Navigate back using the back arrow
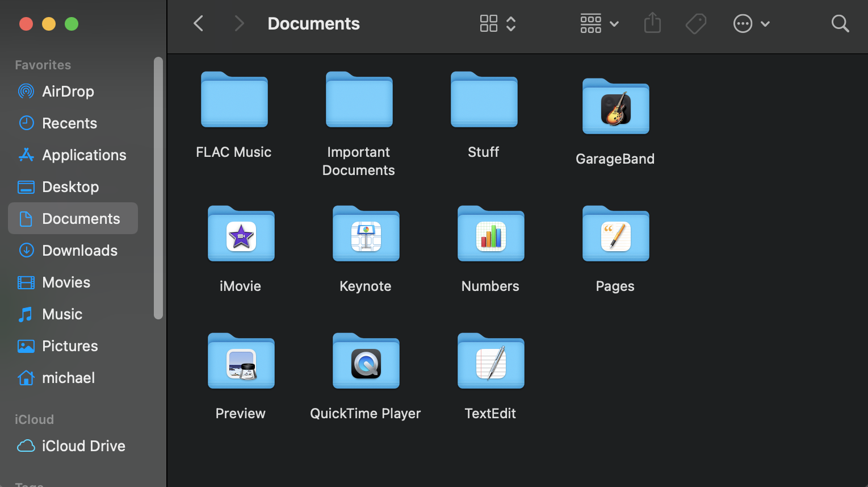This screenshot has width=868, height=487. click(x=198, y=23)
